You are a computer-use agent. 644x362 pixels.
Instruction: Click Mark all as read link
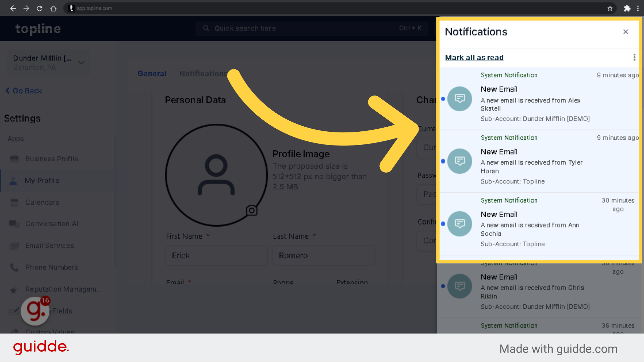[x=474, y=58]
